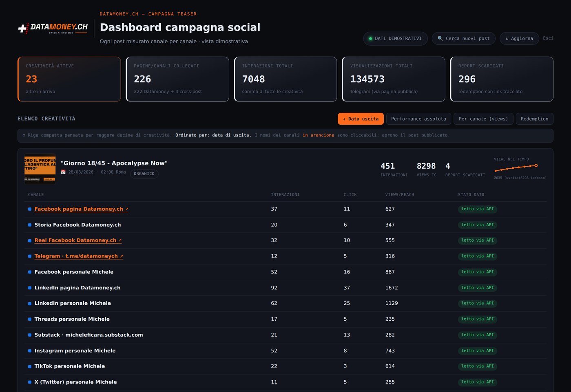Click title "Giorno 18/45 - Apocalypse Now"
Image resolution: width=571 pixels, height=392 pixels.
click(x=114, y=163)
